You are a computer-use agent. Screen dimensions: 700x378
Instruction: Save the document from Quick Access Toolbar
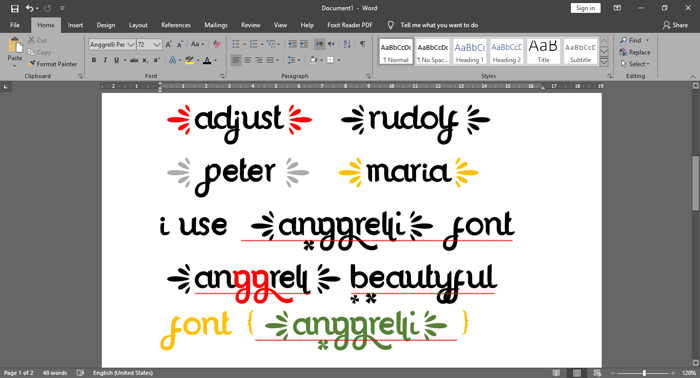[15, 8]
